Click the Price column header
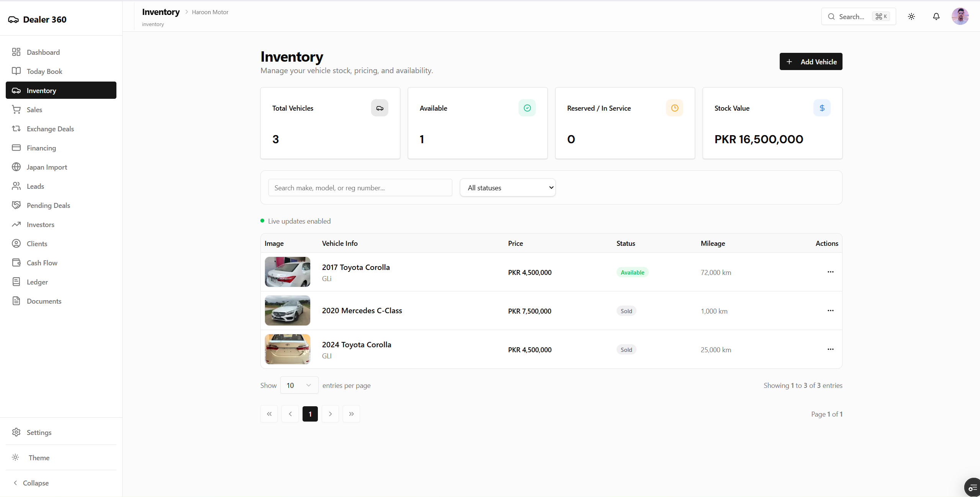980x497 pixels. point(515,243)
